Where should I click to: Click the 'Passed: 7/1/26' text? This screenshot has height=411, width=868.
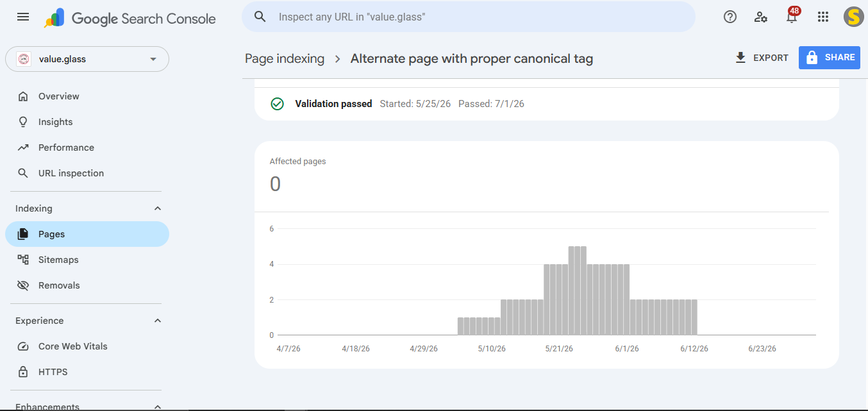491,104
